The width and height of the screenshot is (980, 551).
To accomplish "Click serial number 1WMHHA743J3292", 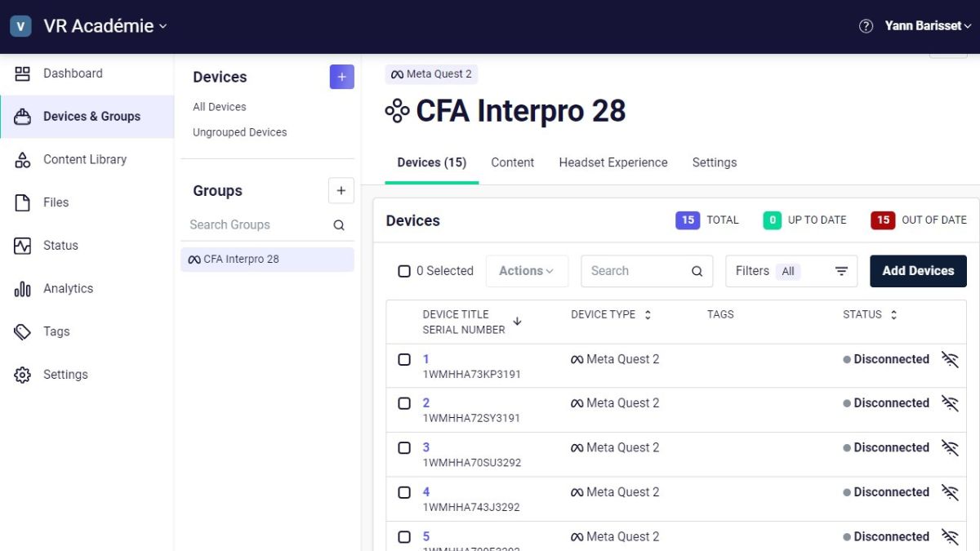I will (x=471, y=508).
